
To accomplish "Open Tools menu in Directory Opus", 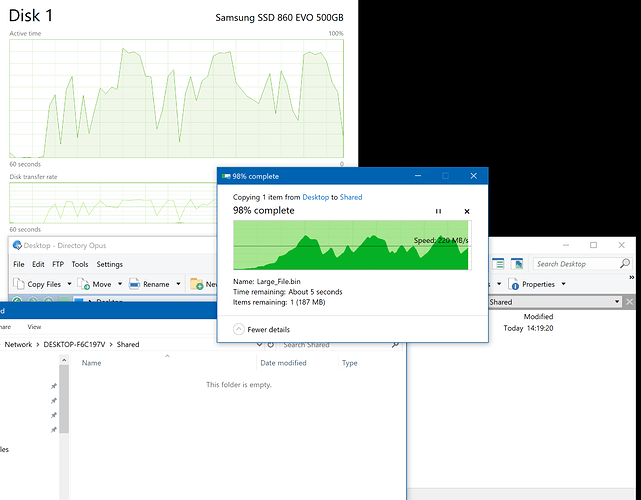I will [80, 264].
